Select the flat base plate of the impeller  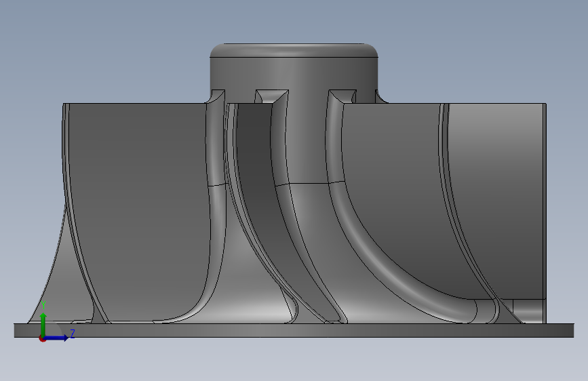(294, 330)
